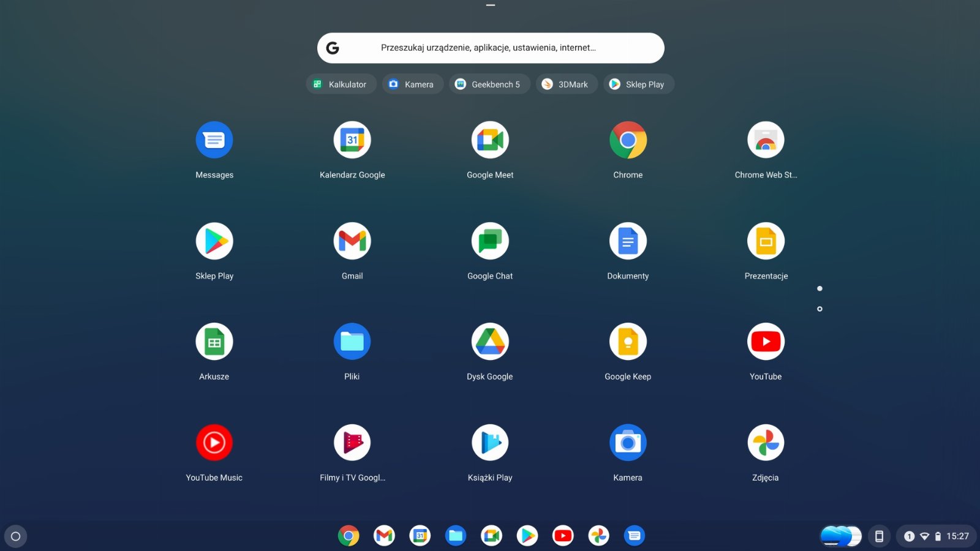Open Arkusze spreadsheet app

pyautogui.click(x=214, y=342)
